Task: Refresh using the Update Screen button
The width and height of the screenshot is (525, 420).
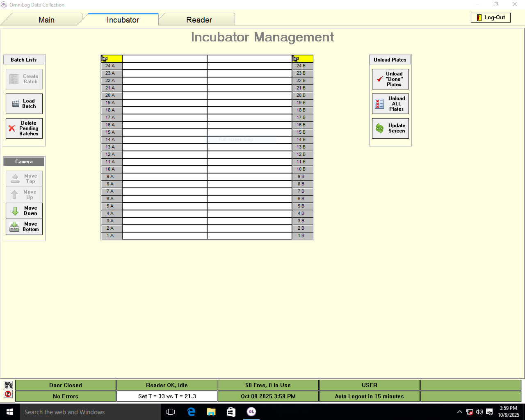Action: point(390,128)
